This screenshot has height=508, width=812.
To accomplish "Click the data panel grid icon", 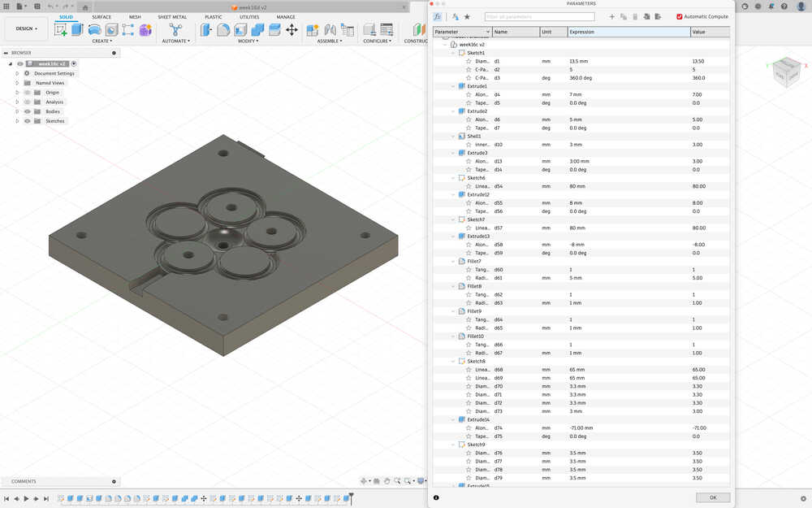I will [x=6, y=7].
